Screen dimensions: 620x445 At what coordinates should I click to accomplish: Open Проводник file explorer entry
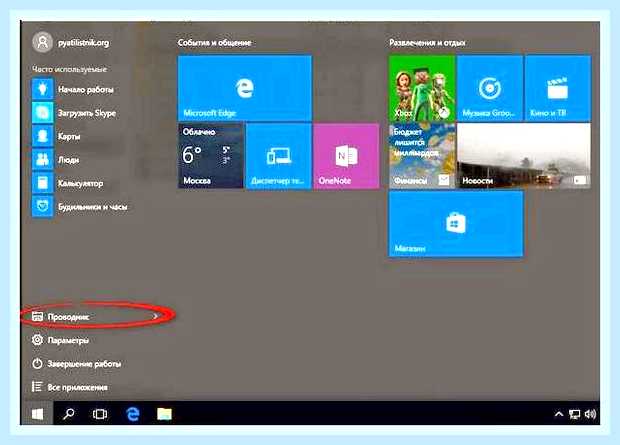click(95, 316)
